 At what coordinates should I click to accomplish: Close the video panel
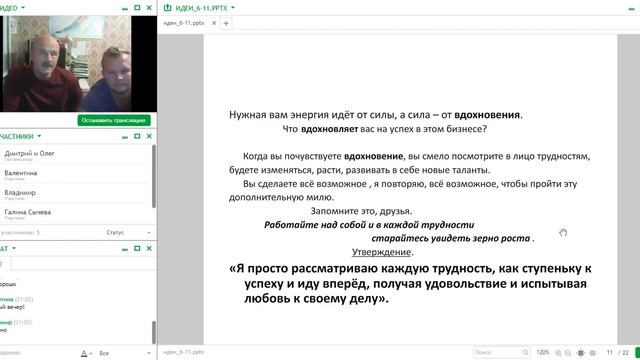(149, 8)
